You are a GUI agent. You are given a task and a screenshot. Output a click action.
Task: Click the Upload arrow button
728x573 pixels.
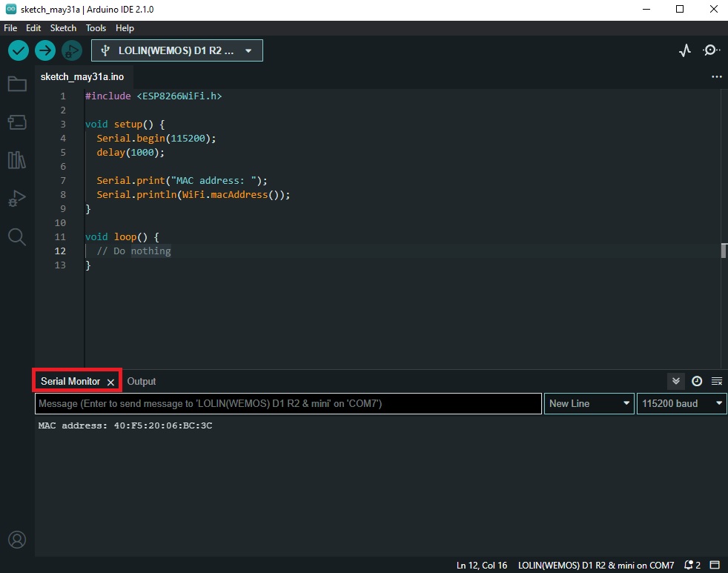[45, 50]
